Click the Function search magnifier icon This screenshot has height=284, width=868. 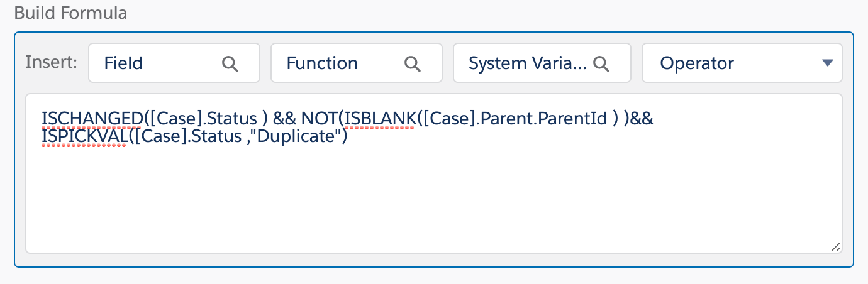(413, 63)
